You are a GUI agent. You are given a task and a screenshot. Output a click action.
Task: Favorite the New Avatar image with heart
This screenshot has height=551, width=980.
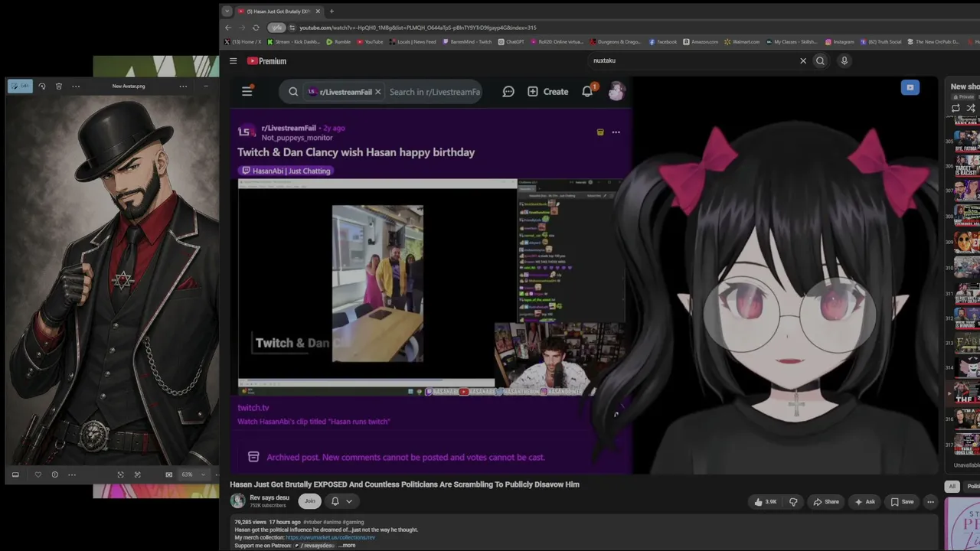(x=38, y=474)
